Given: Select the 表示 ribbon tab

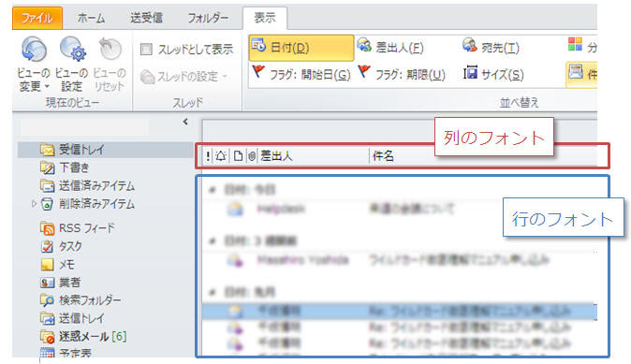Looking at the screenshot, I should 265,18.
